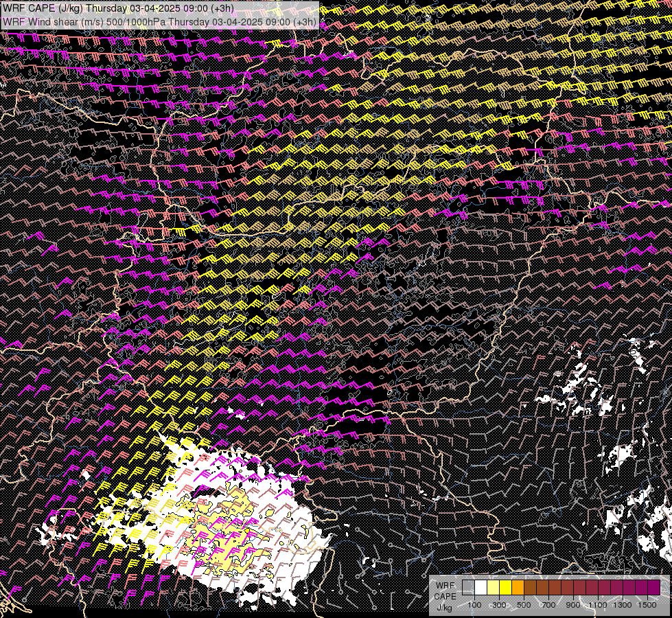The width and height of the screenshot is (672, 618).
Task: Click the legend value 1300
Action: pos(623,605)
